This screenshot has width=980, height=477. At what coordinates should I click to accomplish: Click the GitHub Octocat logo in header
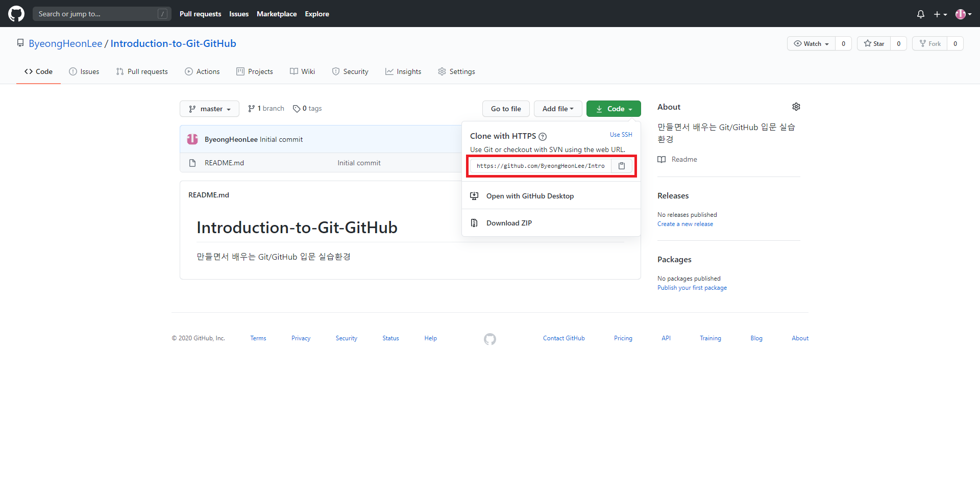[x=16, y=14]
